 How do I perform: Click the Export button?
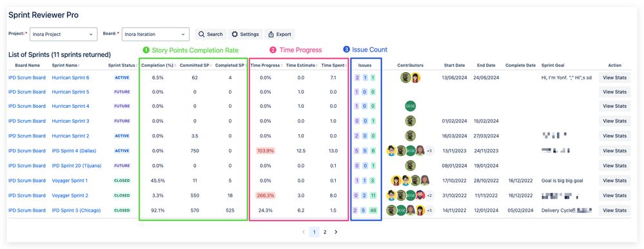tap(280, 35)
